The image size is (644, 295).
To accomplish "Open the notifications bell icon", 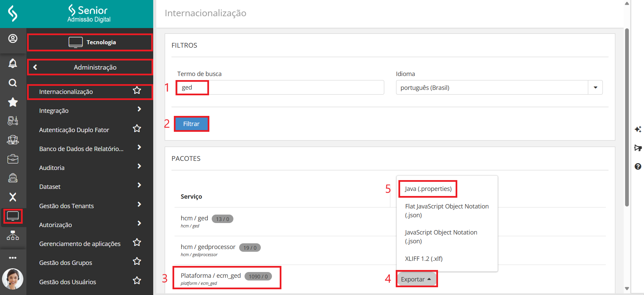I will click(13, 63).
